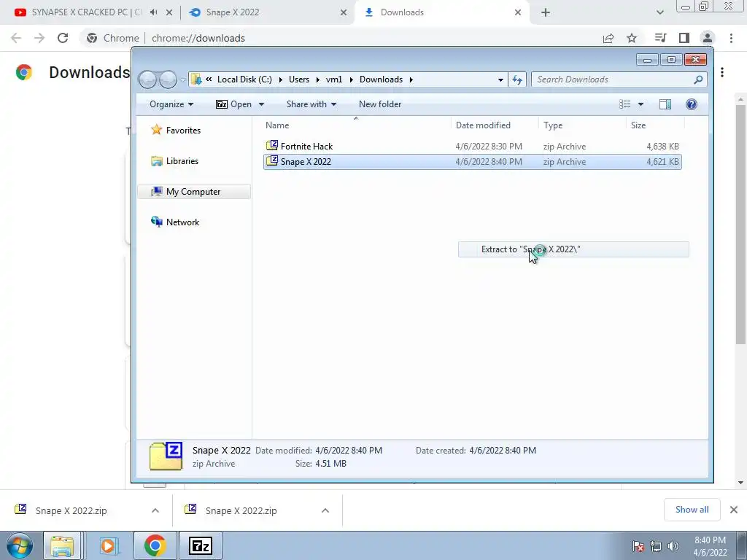Screen dimensions: 747x560
Task: Open Explorer address path dropdown arrow
Action: pos(500,79)
